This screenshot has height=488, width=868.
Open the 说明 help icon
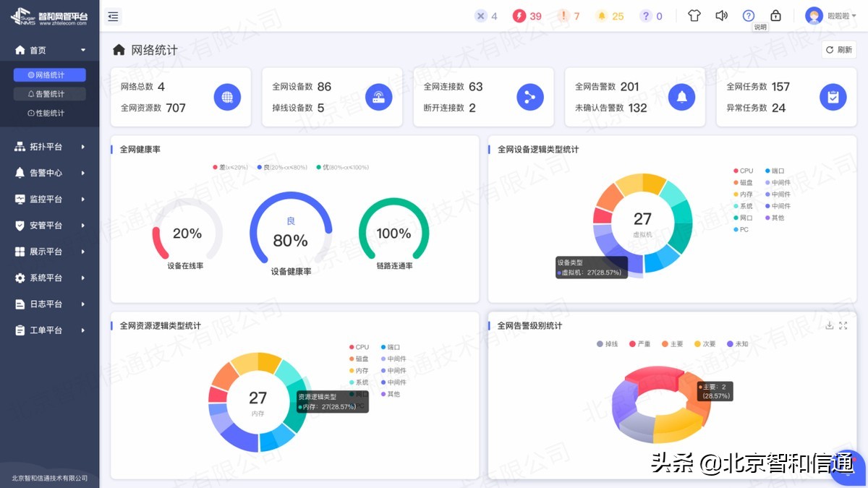pyautogui.click(x=749, y=14)
